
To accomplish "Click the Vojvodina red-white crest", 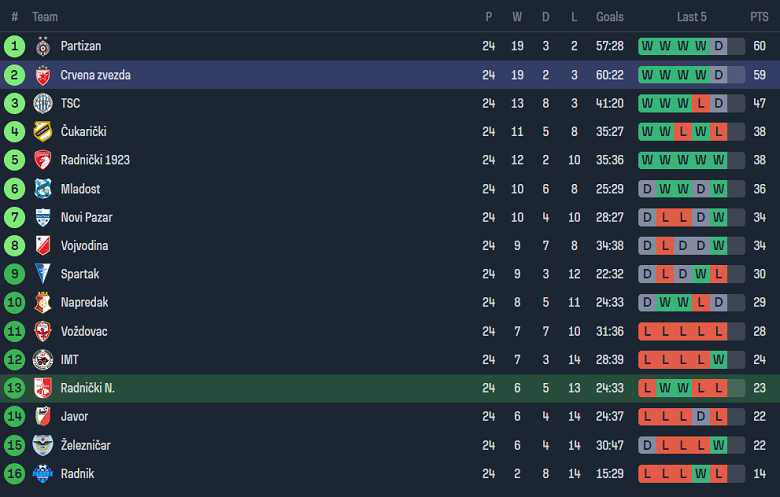I will point(43,246).
